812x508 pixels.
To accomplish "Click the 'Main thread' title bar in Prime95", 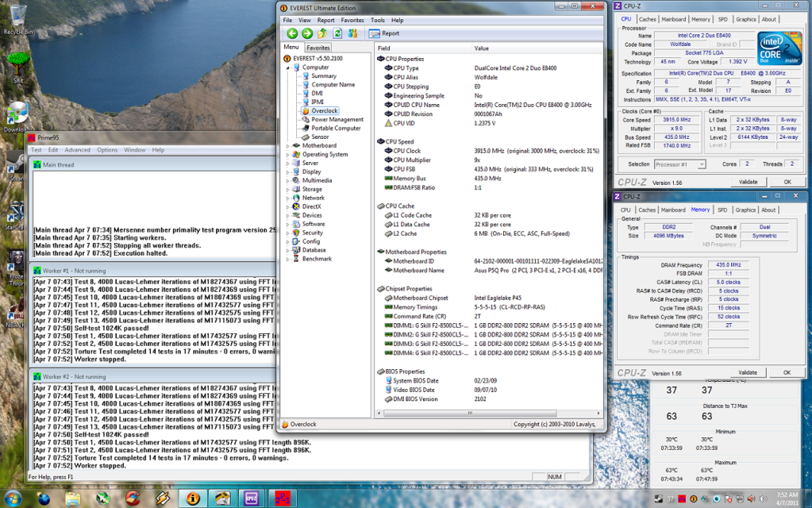I will pyautogui.click(x=154, y=164).
